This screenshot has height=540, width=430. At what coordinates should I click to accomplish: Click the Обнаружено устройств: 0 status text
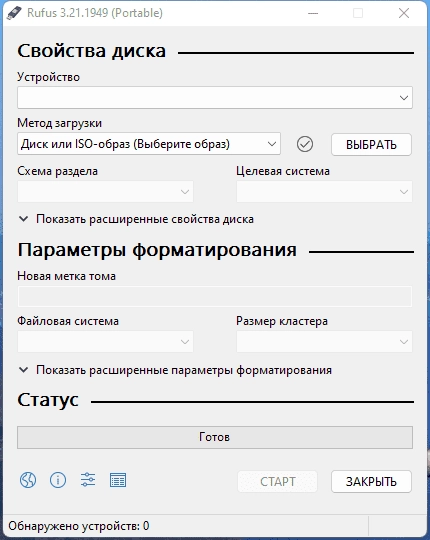click(79, 526)
